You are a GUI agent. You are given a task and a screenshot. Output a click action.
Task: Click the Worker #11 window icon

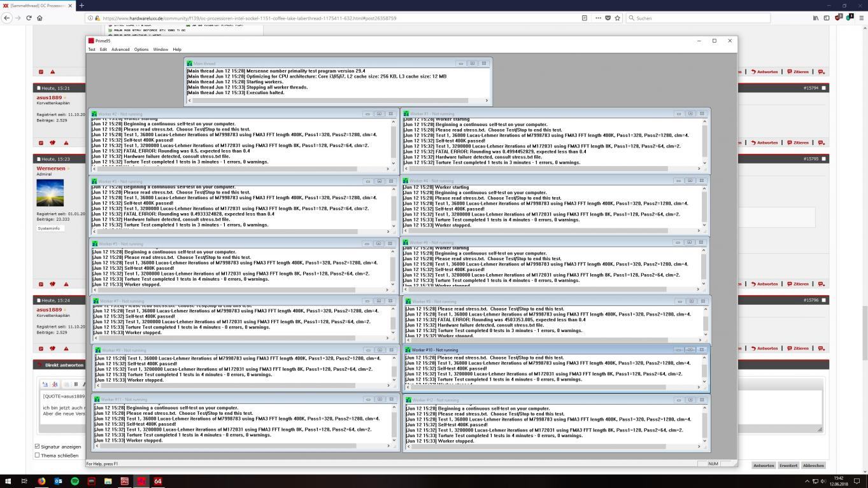click(x=97, y=400)
